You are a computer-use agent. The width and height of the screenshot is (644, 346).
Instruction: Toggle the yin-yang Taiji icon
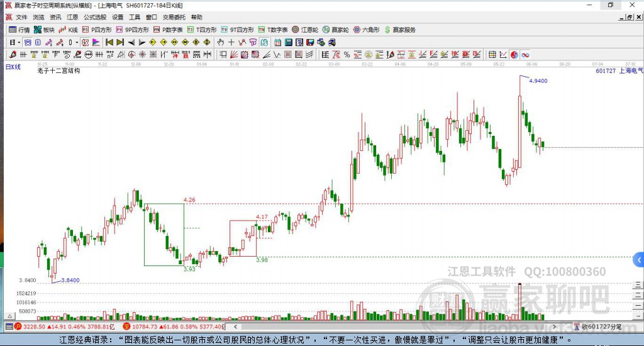tap(514, 55)
